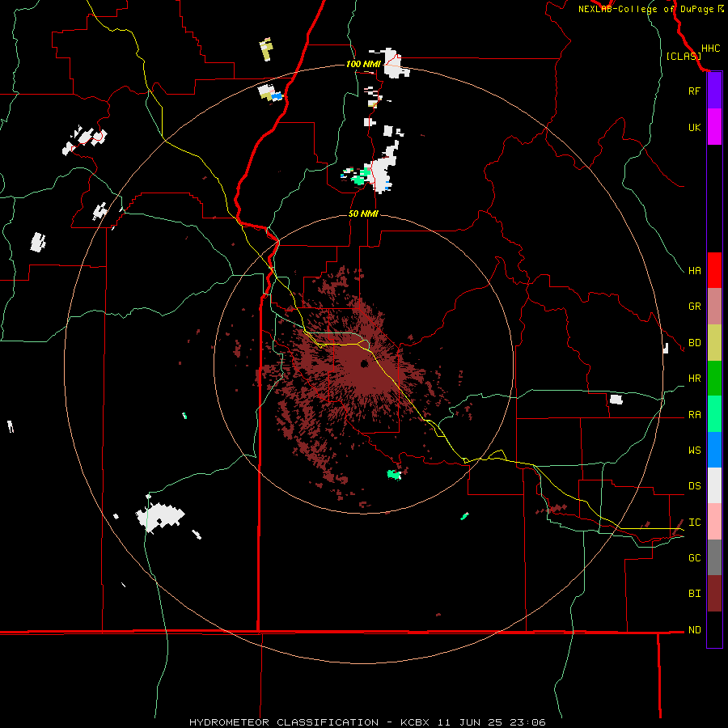Click the 'WS' legend label
728x728 pixels.
click(x=694, y=450)
